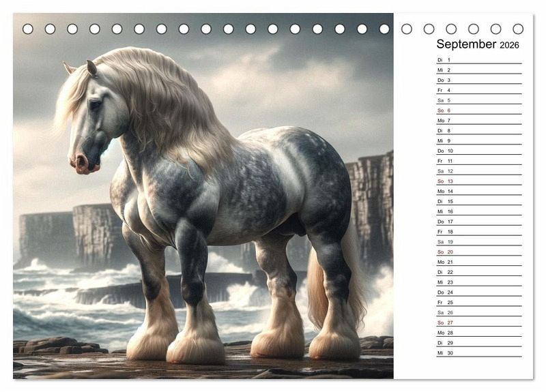Select the Do 24 date row
Viewport: 546px width, 392px height.
[478, 292]
